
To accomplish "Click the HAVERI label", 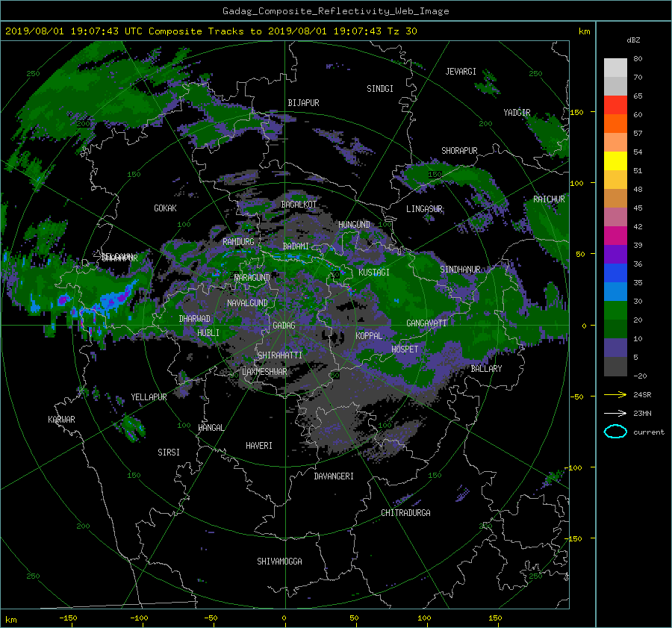I will pyautogui.click(x=259, y=446).
